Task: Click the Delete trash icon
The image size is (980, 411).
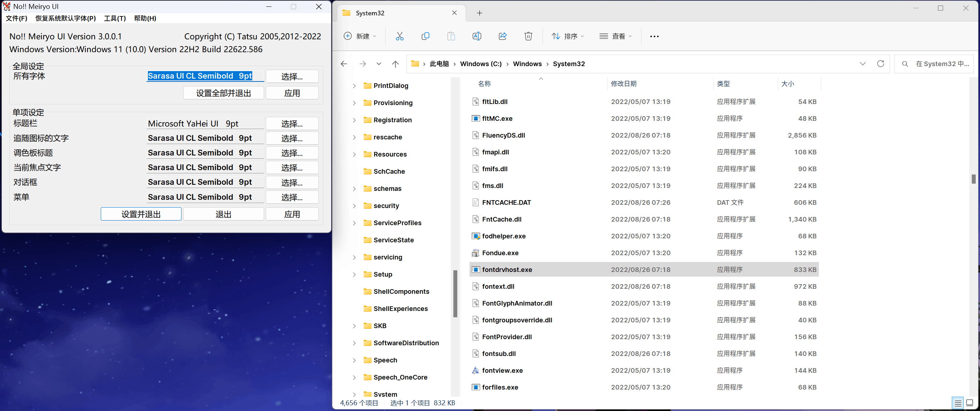Action: pyautogui.click(x=528, y=36)
